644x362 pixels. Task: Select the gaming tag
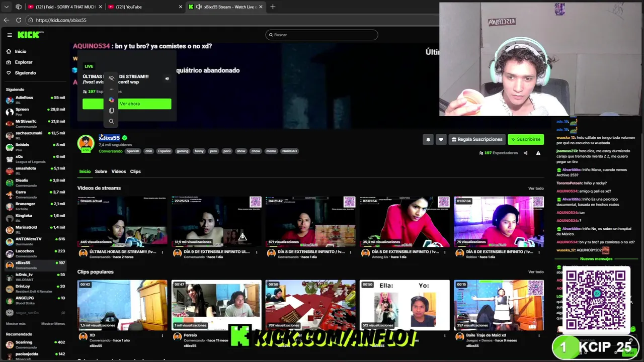point(183,151)
